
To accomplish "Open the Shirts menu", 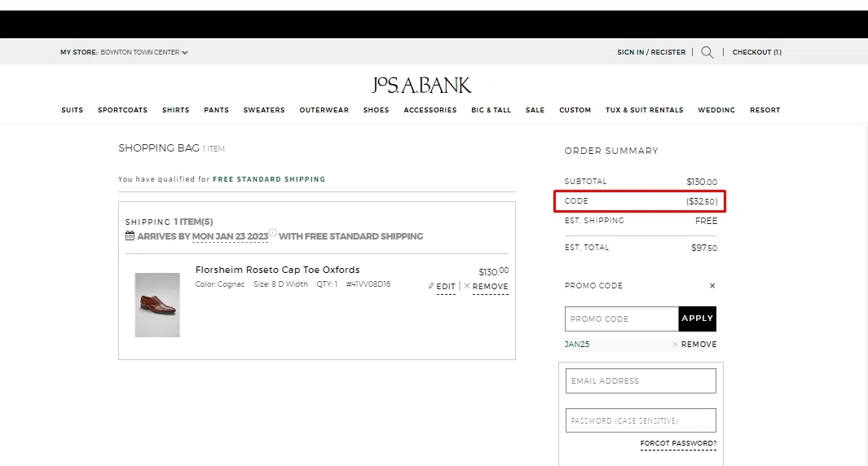I will pyautogui.click(x=175, y=110).
